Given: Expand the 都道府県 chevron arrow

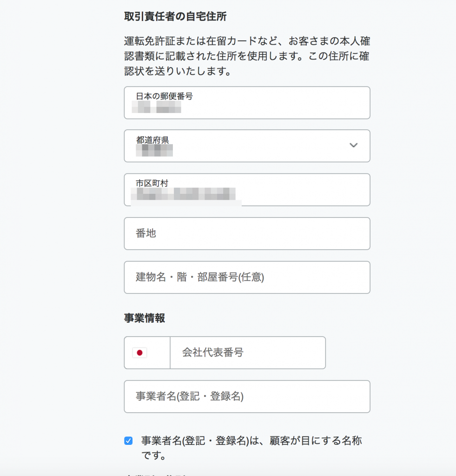Looking at the screenshot, I should (x=353, y=145).
